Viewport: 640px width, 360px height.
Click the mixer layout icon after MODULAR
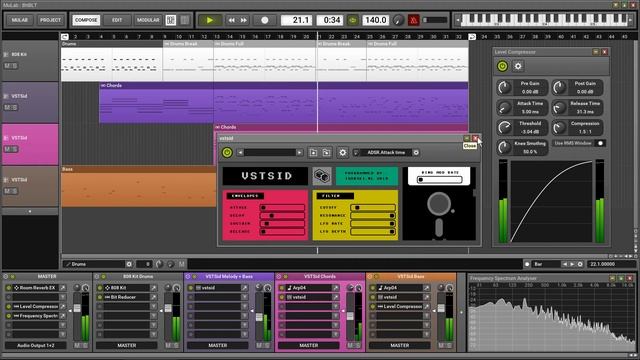171,20
